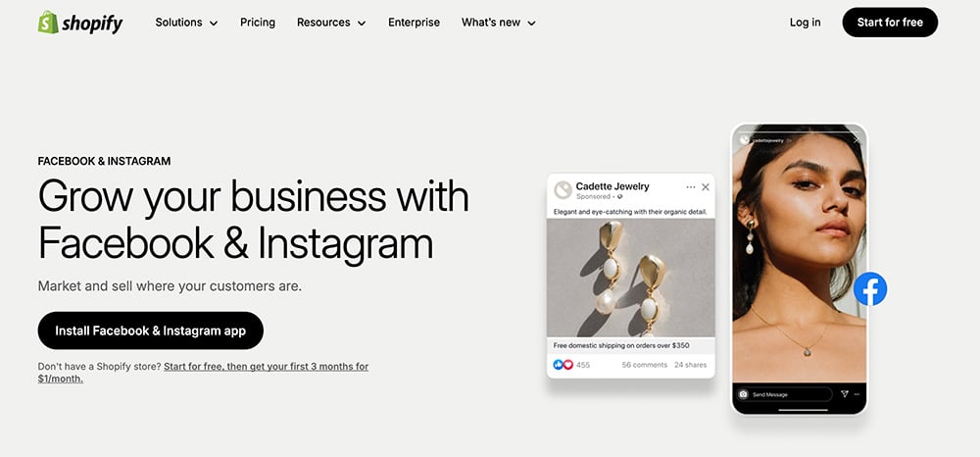Viewport: 980px width, 457px height.
Task: Click the Log in link
Action: [805, 23]
